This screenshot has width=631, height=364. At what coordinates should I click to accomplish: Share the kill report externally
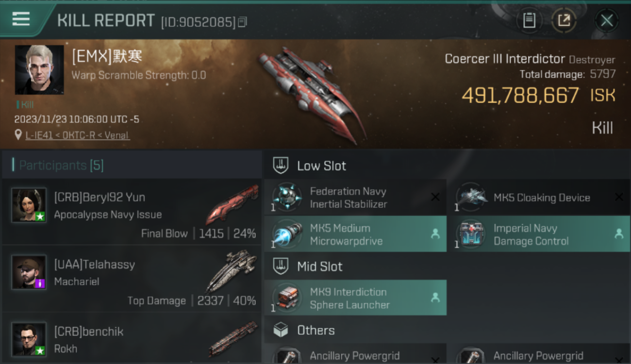tap(564, 20)
